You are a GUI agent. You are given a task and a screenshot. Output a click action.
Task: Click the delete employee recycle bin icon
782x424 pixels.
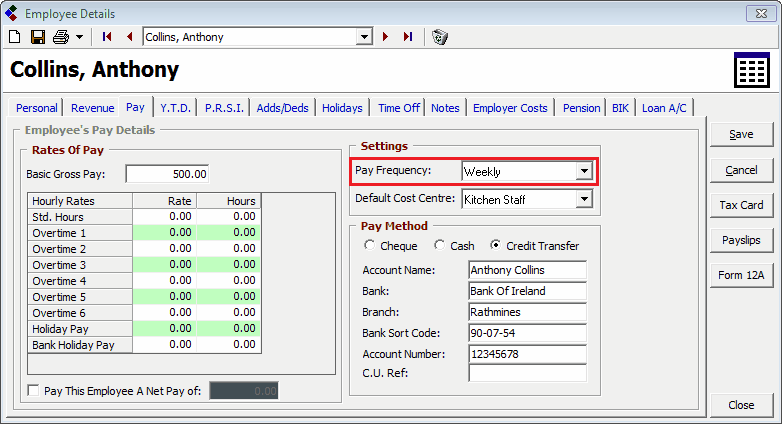click(439, 37)
